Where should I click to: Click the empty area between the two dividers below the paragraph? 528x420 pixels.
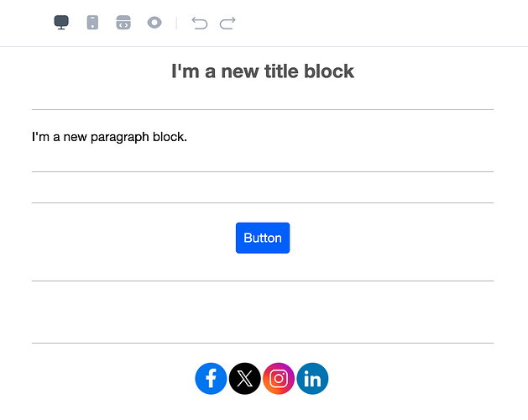click(263, 187)
